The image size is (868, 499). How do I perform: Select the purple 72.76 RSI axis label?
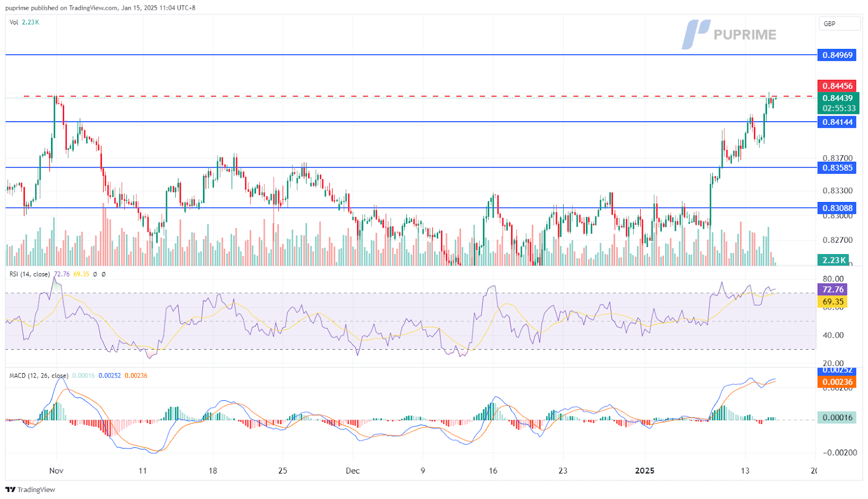832,289
